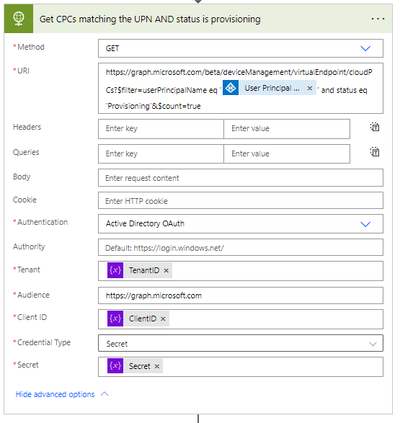The height and width of the screenshot is (423, 400).
Task: Click the Credential Type label
Action: pyautogui.click(x=44, y=342)
